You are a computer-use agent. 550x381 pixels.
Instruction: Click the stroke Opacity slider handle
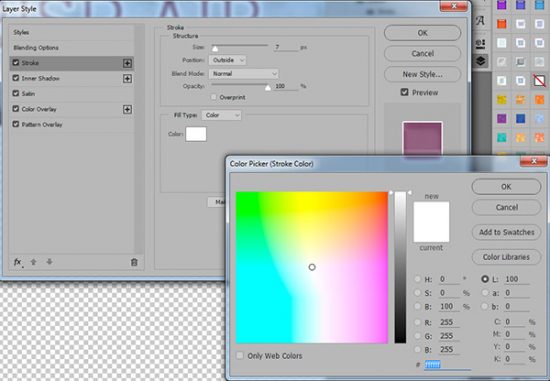point(268,87)
